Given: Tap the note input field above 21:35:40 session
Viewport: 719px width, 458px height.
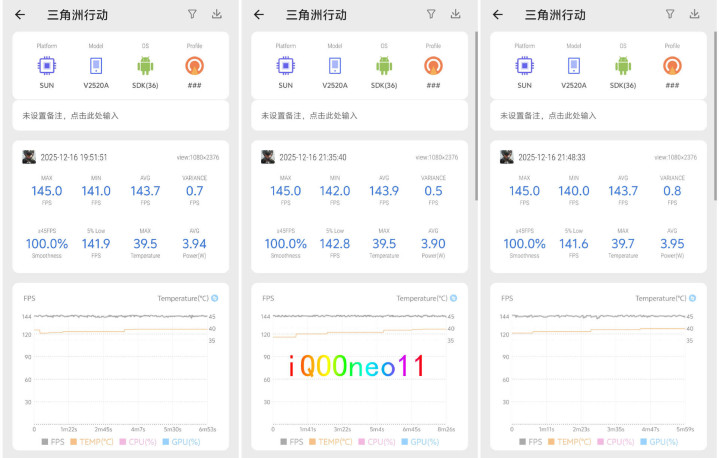Looking at the screenshot, I should pyautogui.click(x=360, y=116).
